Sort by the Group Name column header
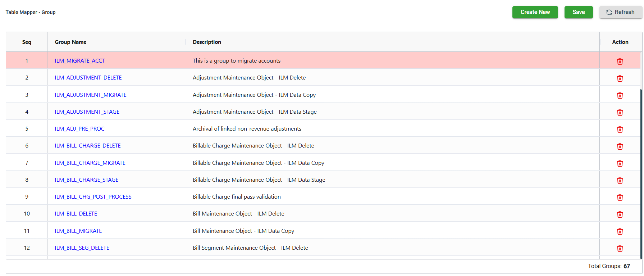 coord(70,42)
